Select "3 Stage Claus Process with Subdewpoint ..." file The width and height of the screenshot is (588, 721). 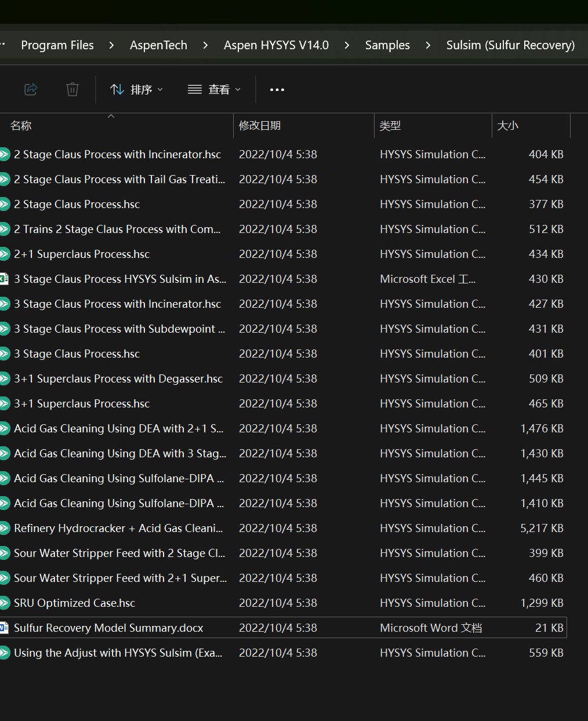(119, 329)
